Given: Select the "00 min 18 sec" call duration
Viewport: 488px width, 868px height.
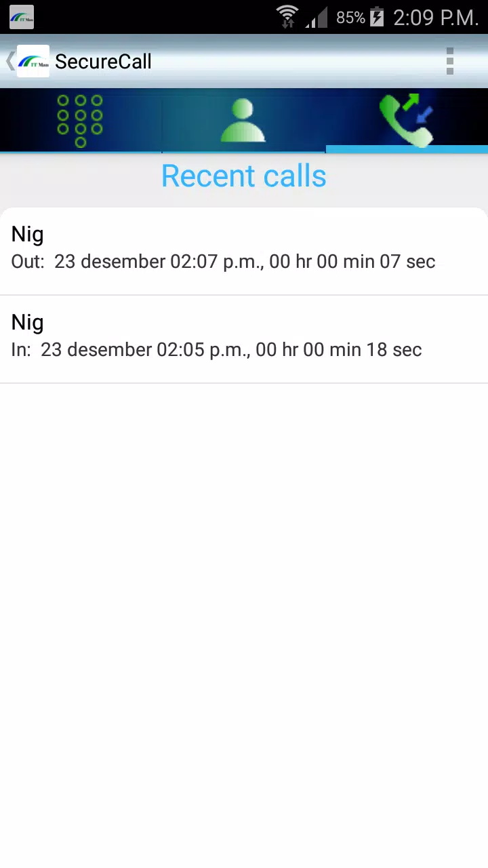Looking at the screenshot, I should click(x=363, y=350).
